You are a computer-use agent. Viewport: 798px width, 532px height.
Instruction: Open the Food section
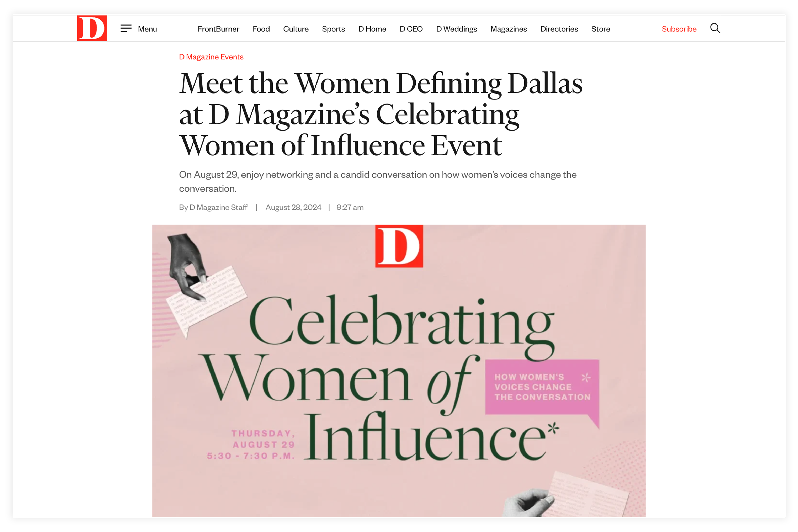(x=261, y=29)
